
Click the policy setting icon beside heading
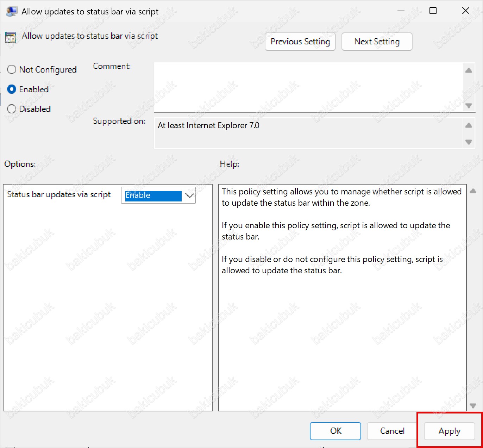[x=11, y=37]
